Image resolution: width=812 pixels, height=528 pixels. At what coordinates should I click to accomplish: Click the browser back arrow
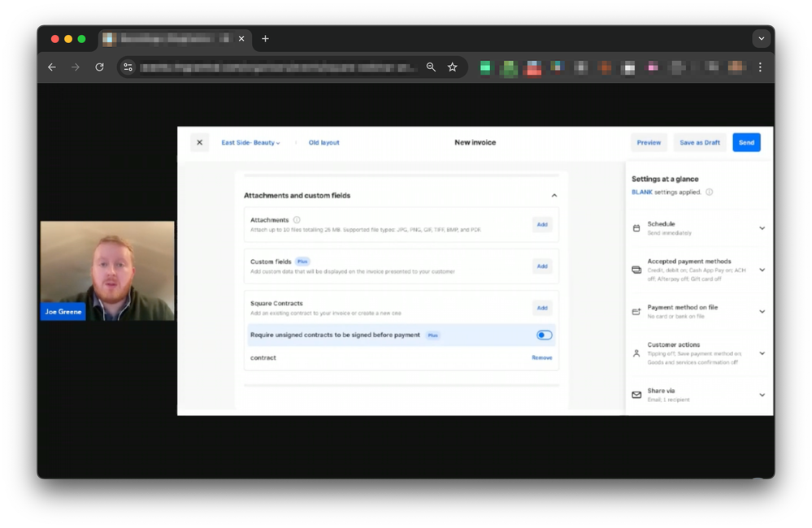click(52, 67)
